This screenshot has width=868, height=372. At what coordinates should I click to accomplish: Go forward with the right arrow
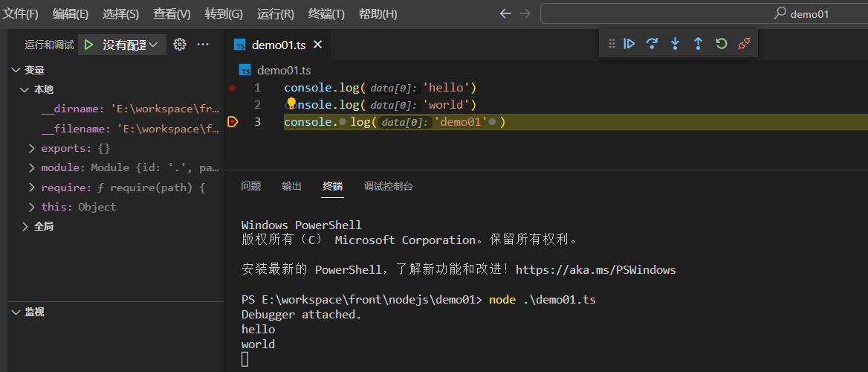pos(525,14)
